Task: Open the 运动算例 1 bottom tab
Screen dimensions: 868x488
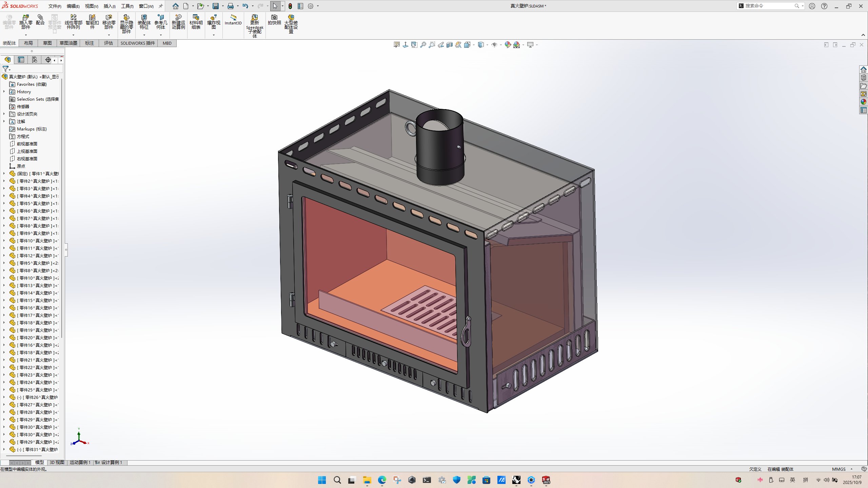Action: point(80,462)
